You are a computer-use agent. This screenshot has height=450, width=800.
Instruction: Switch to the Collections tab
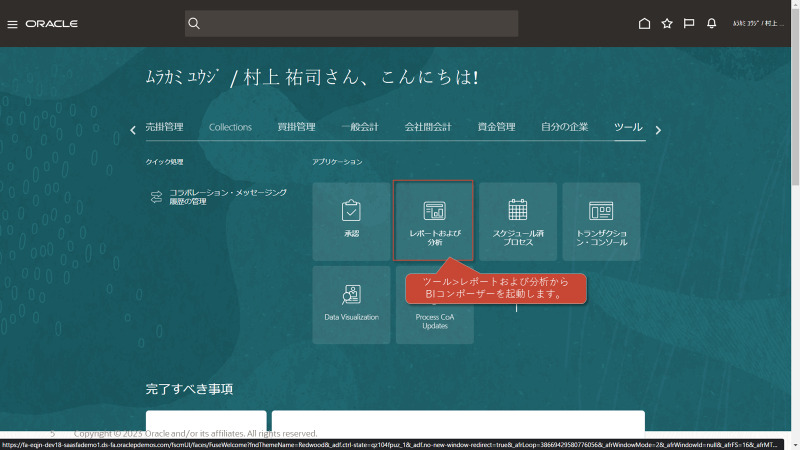pos(230,127)
